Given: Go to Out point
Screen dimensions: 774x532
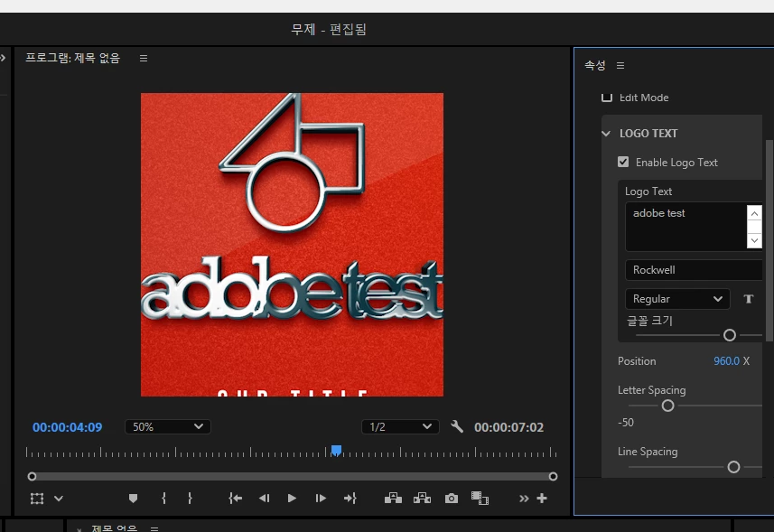Looking at the screenshot, I should tap(350, 499).
